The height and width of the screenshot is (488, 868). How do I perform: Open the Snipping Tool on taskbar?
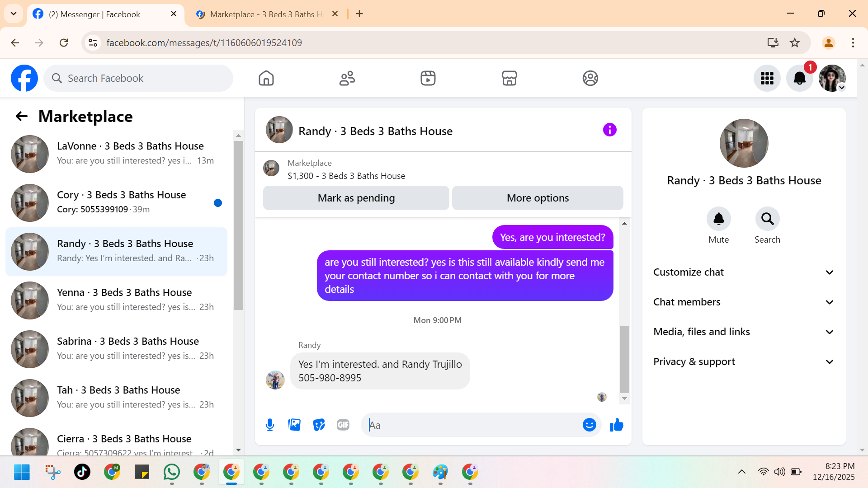[52, 472]
